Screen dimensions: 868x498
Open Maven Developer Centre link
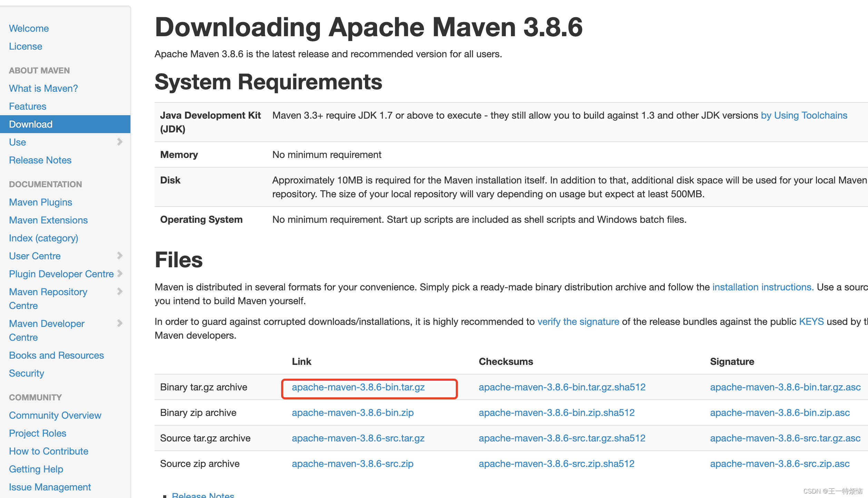47,330
